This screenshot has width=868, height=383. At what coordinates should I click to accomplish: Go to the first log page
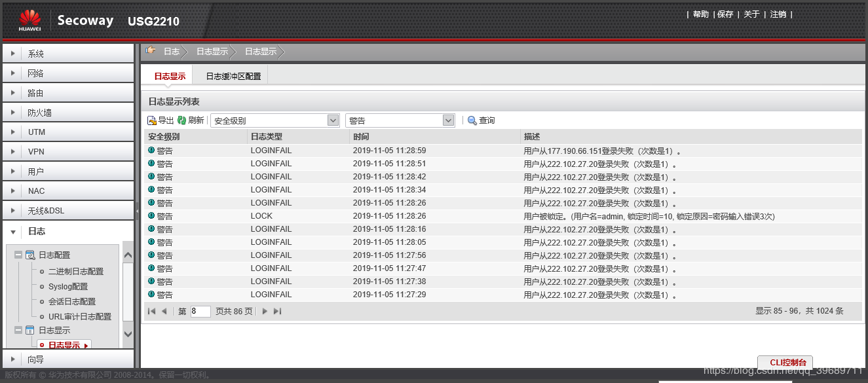pyautogui.click(x=152, y=312)
